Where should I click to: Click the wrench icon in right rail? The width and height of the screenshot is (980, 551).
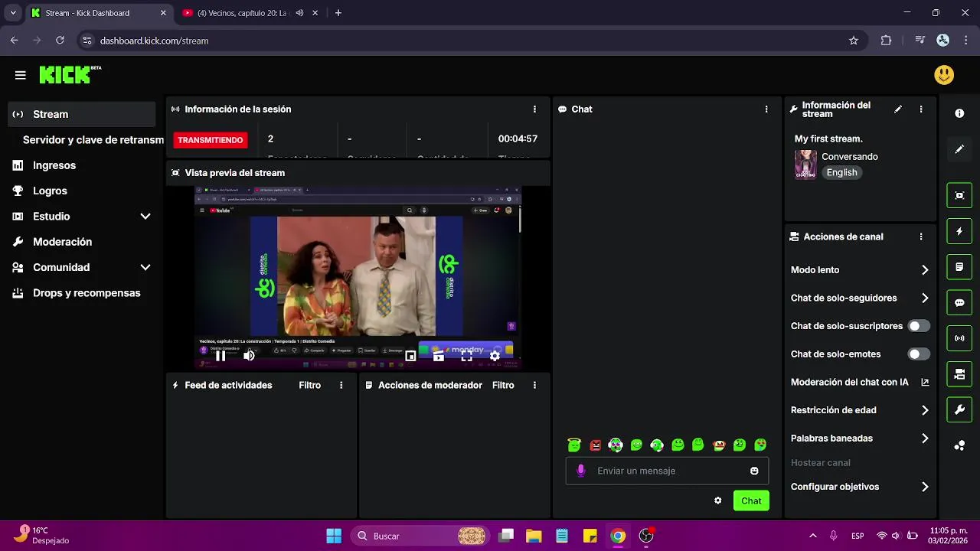(x=959, y=410)
